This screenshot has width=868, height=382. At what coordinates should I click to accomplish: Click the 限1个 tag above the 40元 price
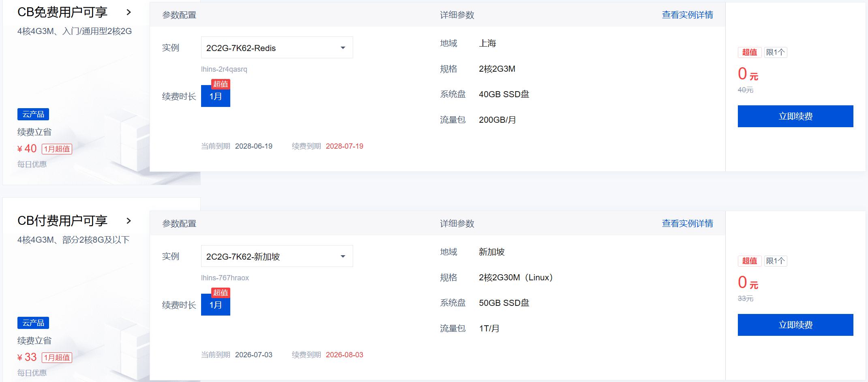coord(776,52)
